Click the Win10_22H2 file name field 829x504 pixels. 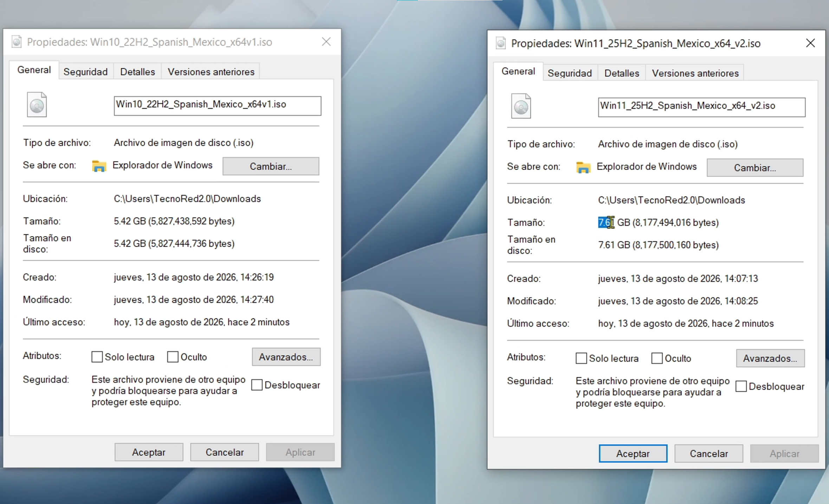[x=217, y=105]
